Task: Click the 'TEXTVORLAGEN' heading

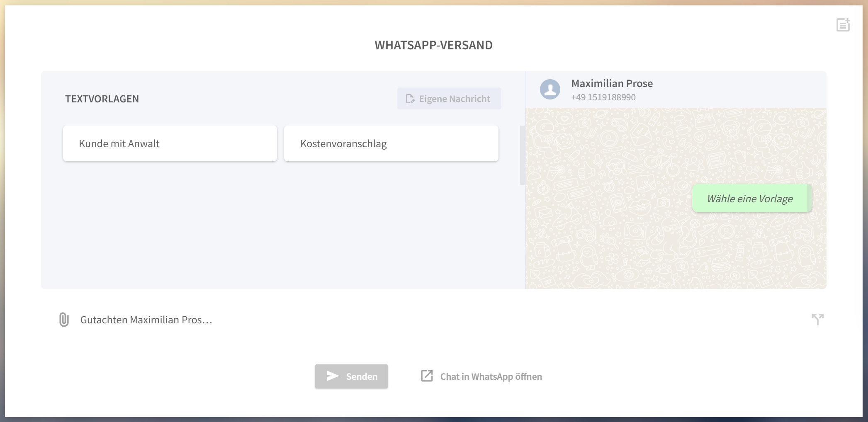Action: [x=102, y=99]
